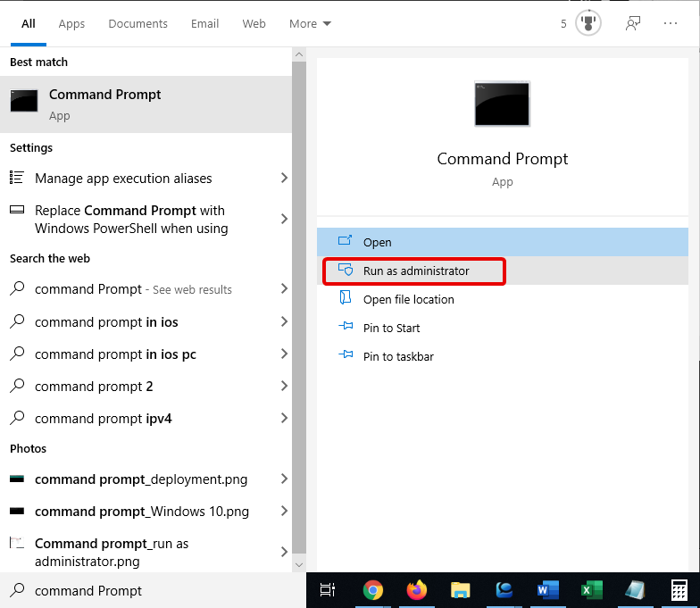This screenshot has width=700, height=608.
Task: Switch to the Email tab
Action: (x=205, y=23)
